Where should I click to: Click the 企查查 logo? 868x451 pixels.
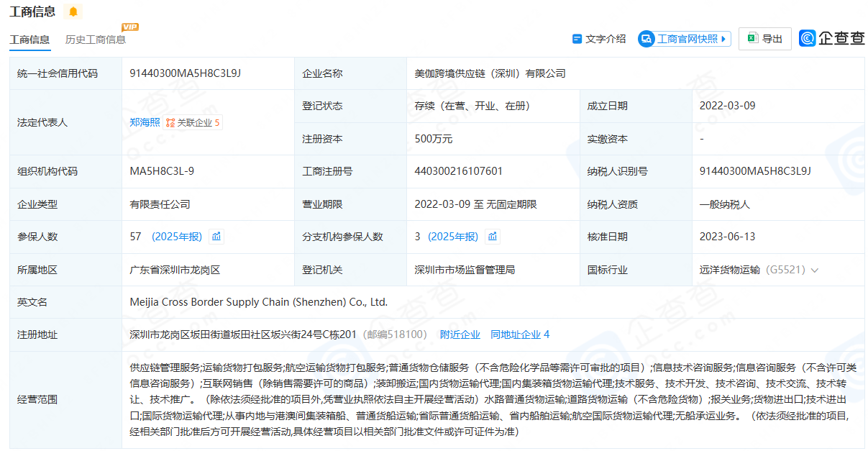tap(831, 39)
